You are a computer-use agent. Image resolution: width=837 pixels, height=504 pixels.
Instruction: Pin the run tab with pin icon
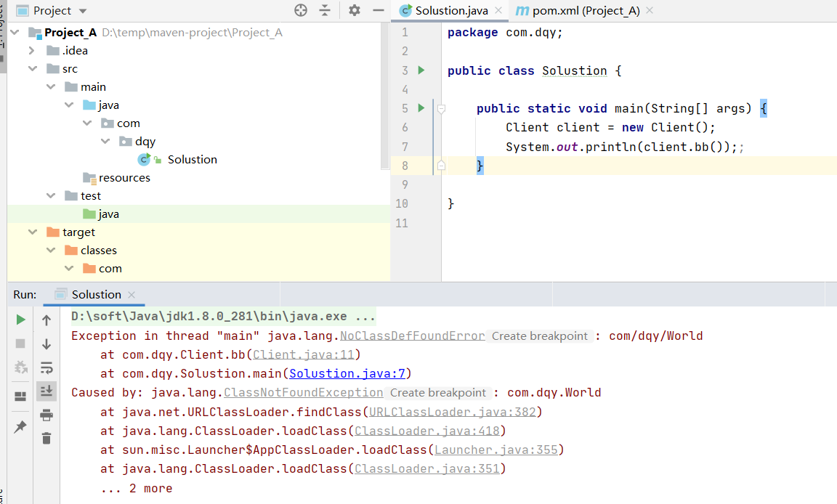point(20,427)
